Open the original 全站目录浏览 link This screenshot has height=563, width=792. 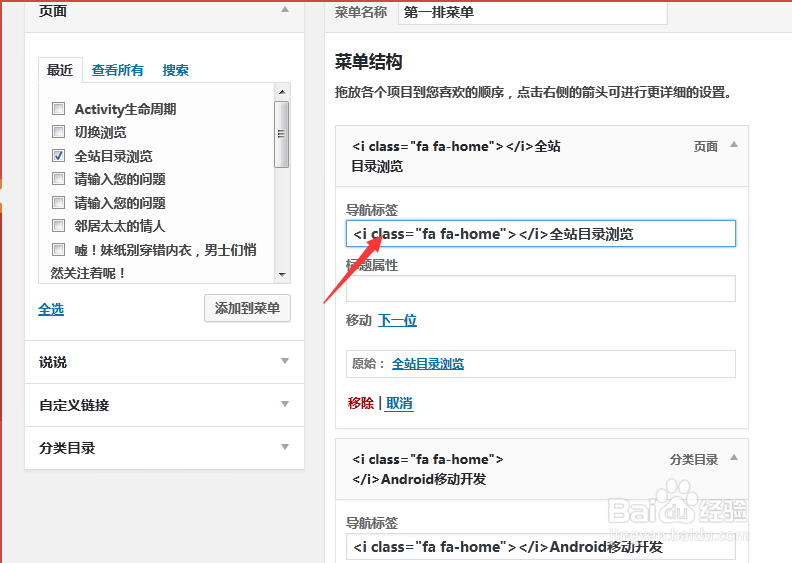click(x=428, y=364)
